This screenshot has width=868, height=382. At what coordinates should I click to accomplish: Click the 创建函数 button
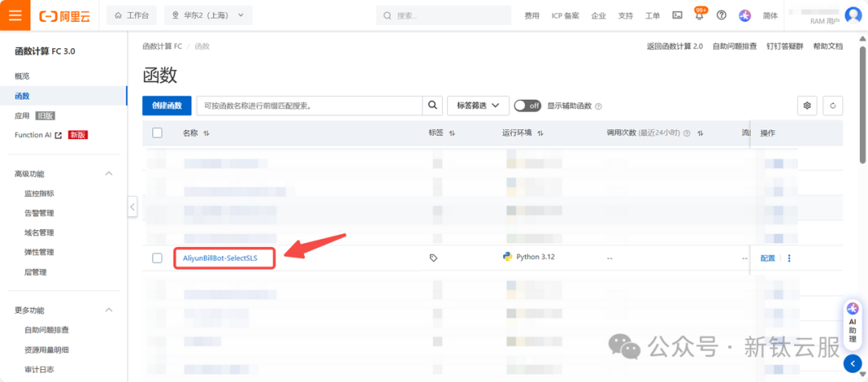(x=166, y=105)
